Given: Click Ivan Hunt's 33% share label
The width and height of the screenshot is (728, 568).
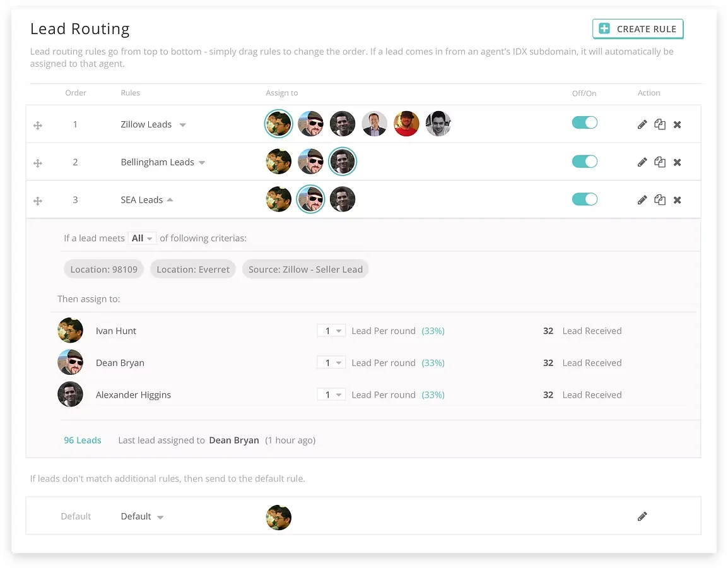Looking at the screenshot, I should pyautogui.click(x=433, y=331).
